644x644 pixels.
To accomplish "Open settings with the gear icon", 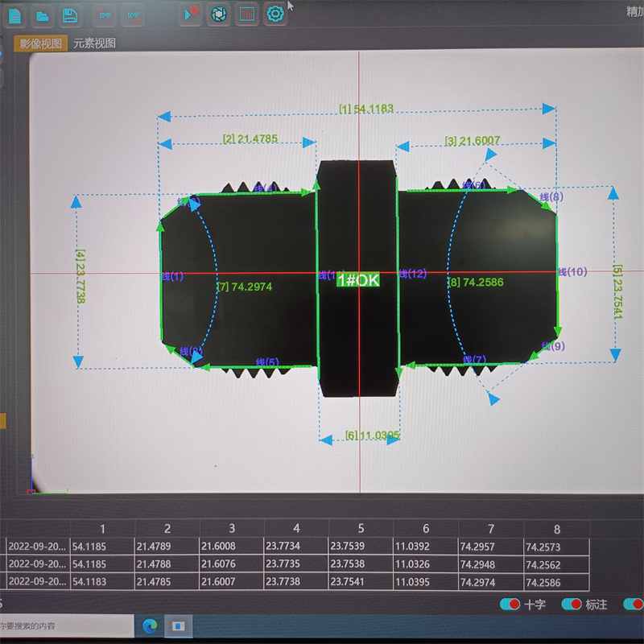I will 275,14.
